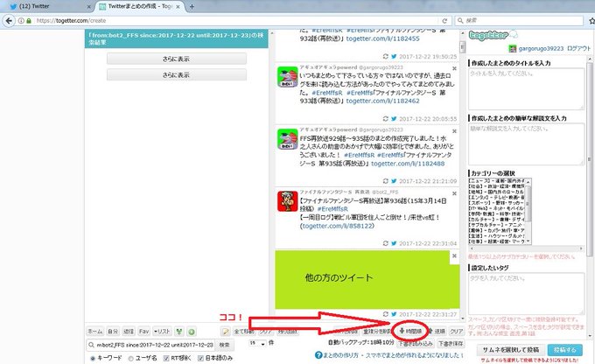Click the blue question mark help icon

coord(318,355)
